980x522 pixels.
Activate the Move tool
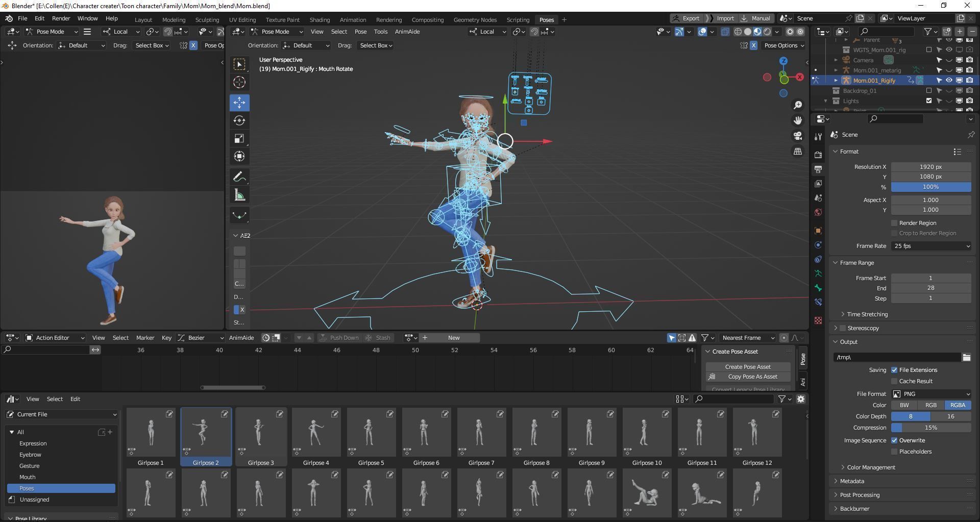239,103
